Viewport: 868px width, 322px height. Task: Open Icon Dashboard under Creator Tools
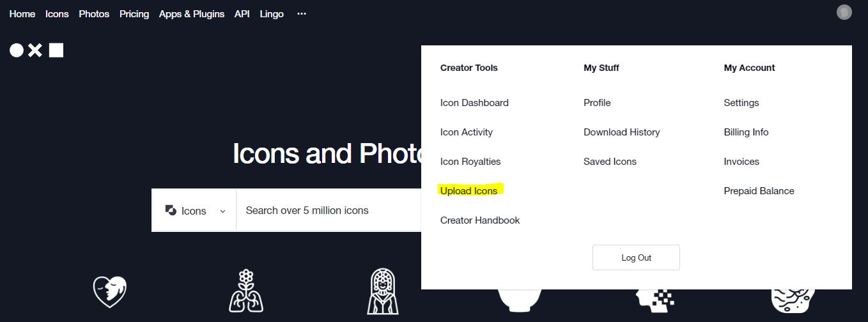pos(474,103)
